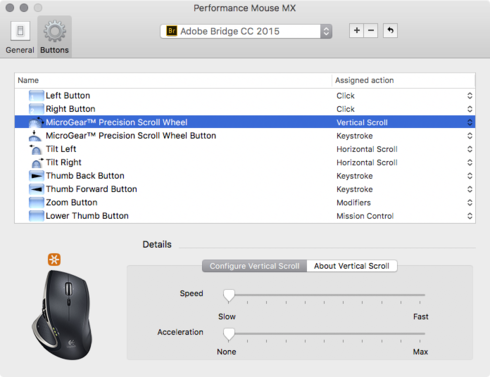Select the Buttons gear icon

[55, 31]
